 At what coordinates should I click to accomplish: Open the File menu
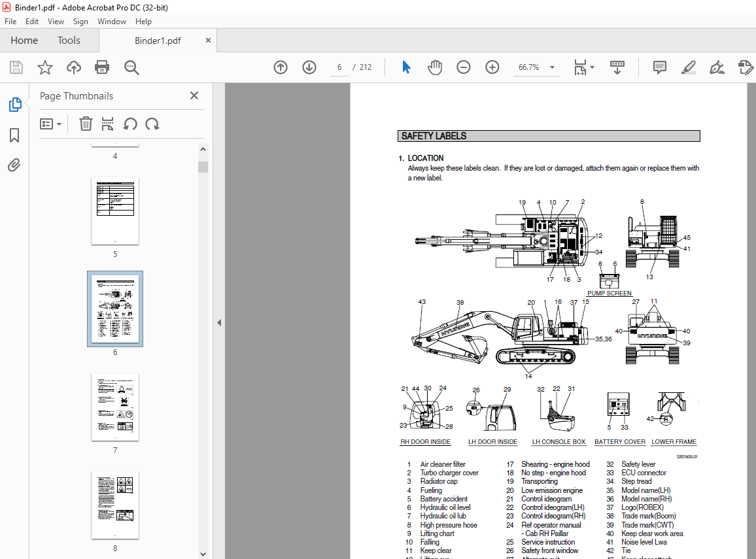10,22
